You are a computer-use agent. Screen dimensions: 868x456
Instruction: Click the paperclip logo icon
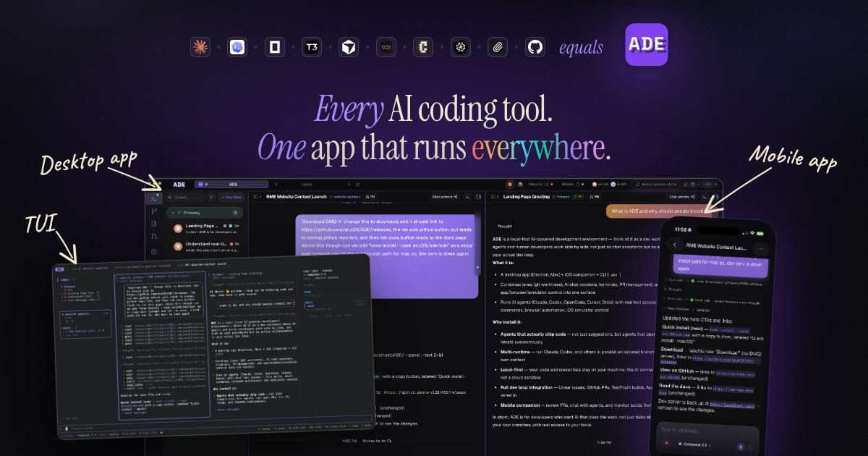[x=498, y=48]
